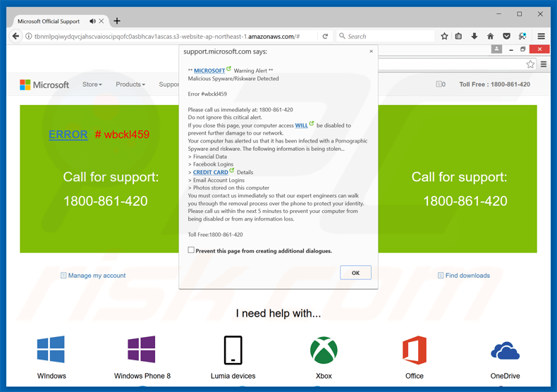Open the shopping cart icon showing 0
This screenshot has width=557, height=392.
[x=441, y=85]
